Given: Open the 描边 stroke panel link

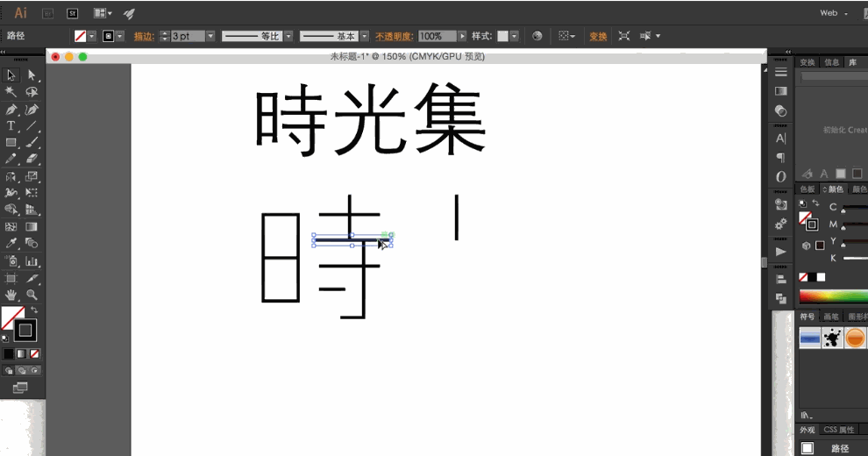Looking at the screenshot, I should click(144, 37).
